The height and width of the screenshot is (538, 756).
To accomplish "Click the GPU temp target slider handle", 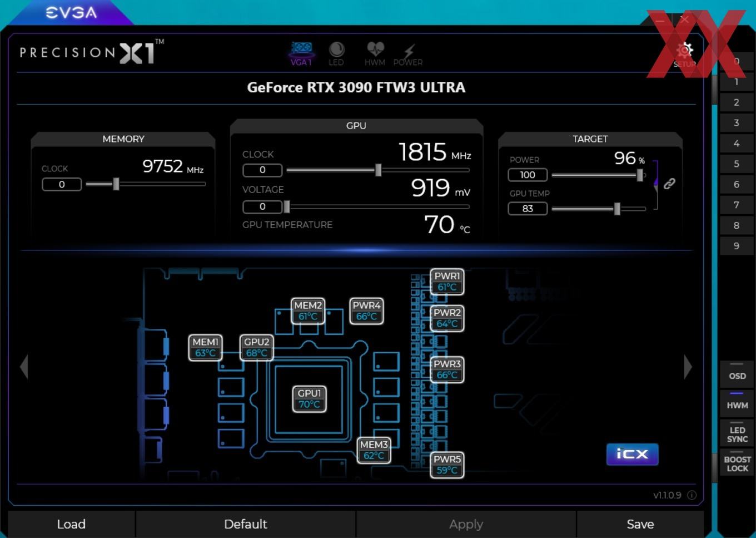I will (617, 209).
